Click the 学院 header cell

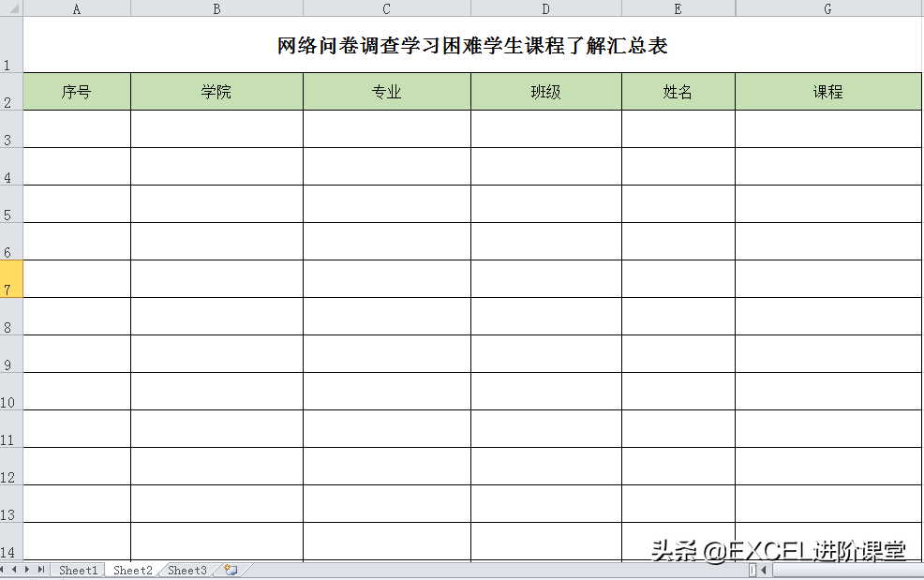pos(216,92)
